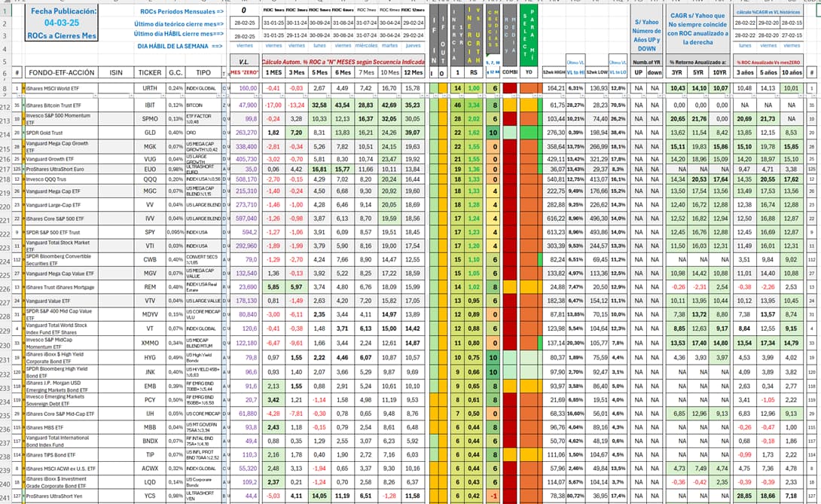Image resolution: width=821 pixels, height=504 pixels.
Task: Select the 3YR header cell
Action: click(x=677, y=73)
